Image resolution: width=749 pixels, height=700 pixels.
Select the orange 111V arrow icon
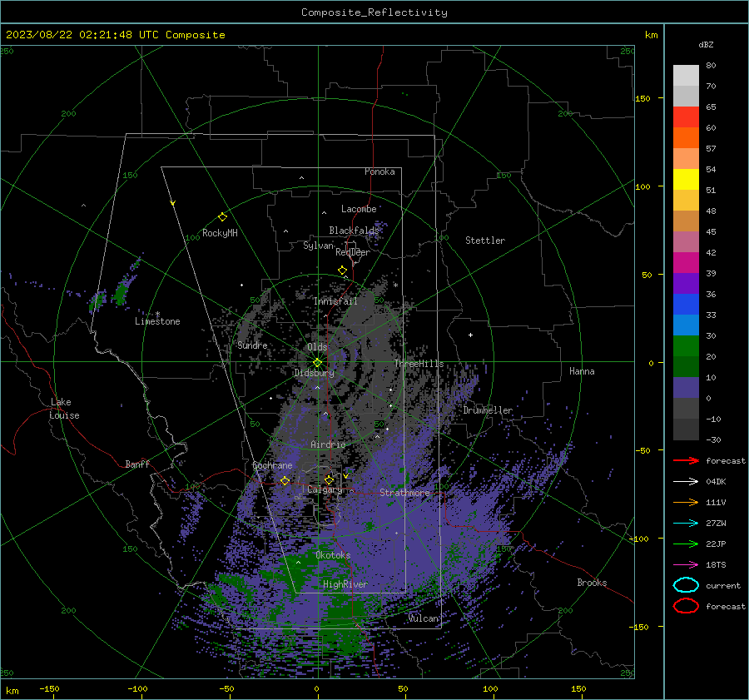[x=686, y=502]
